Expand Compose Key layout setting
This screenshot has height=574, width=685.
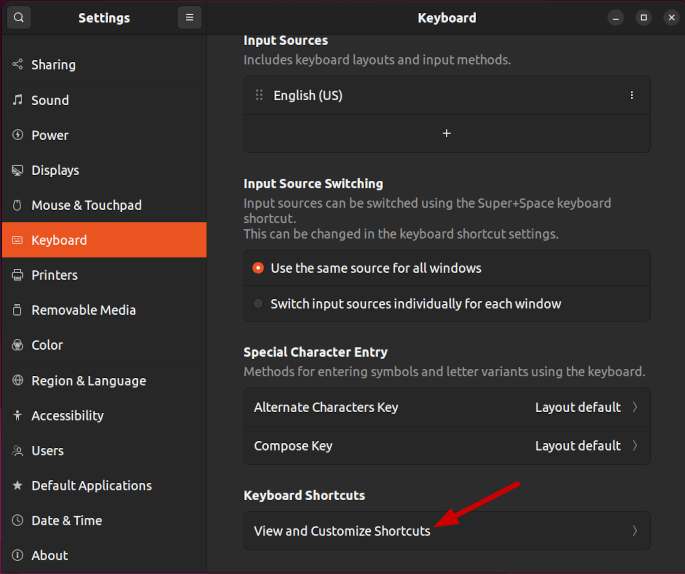[x=446, y=446]
